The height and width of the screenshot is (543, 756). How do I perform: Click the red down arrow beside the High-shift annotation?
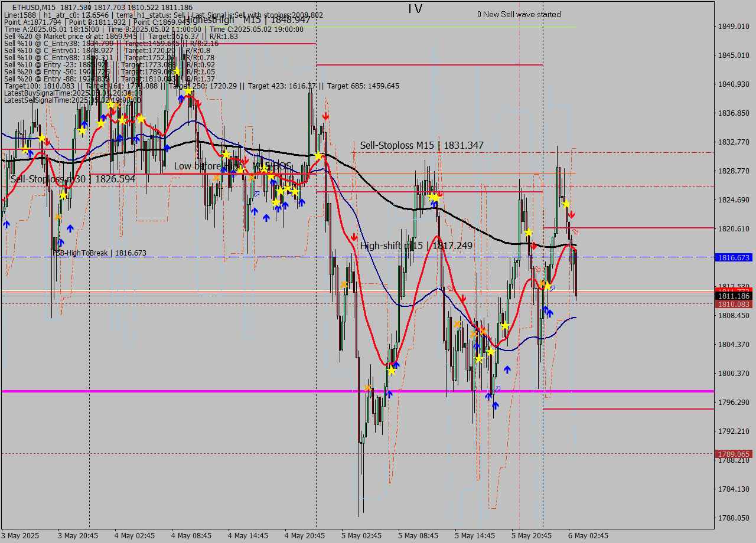coord(354,236)
